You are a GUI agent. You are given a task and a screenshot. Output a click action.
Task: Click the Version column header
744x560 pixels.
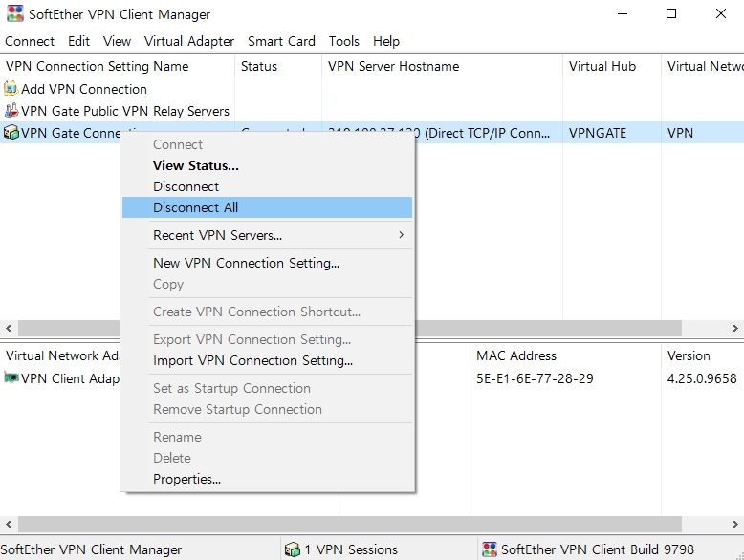point(702,355)
